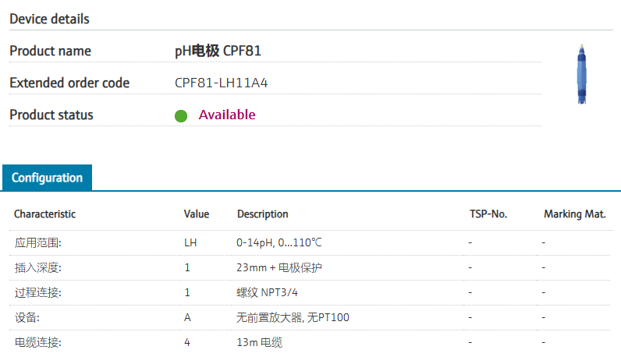Click the 13m 电缆 description cell

click(x=260, y=342)
